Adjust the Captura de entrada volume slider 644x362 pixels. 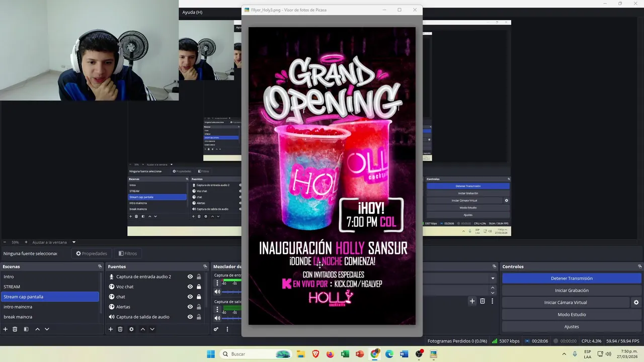tap(232, 292)
